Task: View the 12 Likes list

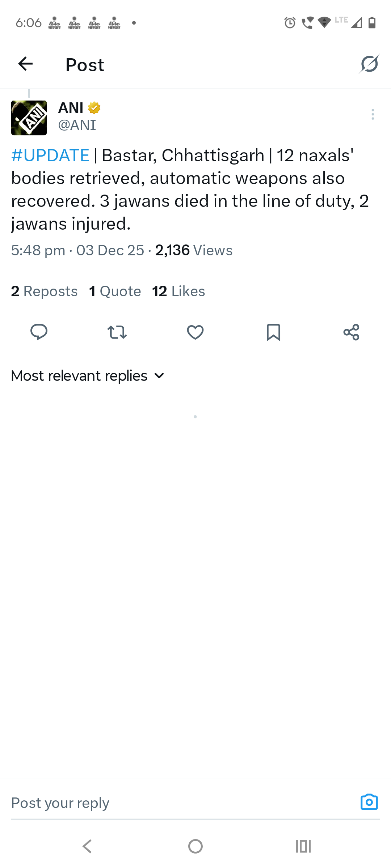Action: 178,291
